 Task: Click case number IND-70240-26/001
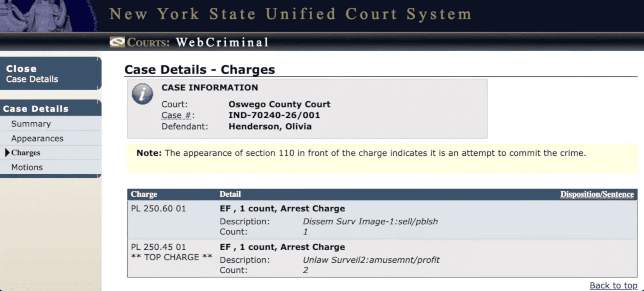pos(274,115)
